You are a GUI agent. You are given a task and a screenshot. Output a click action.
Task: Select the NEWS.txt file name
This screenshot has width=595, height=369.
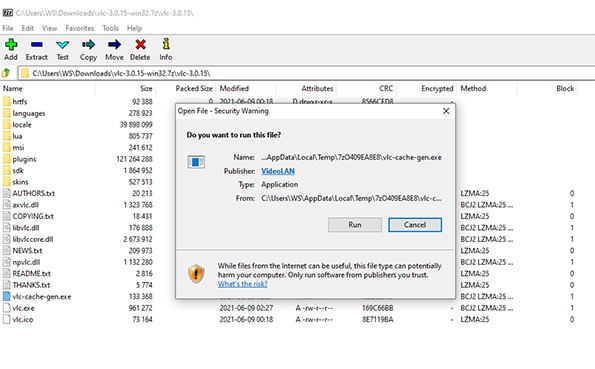27,251
